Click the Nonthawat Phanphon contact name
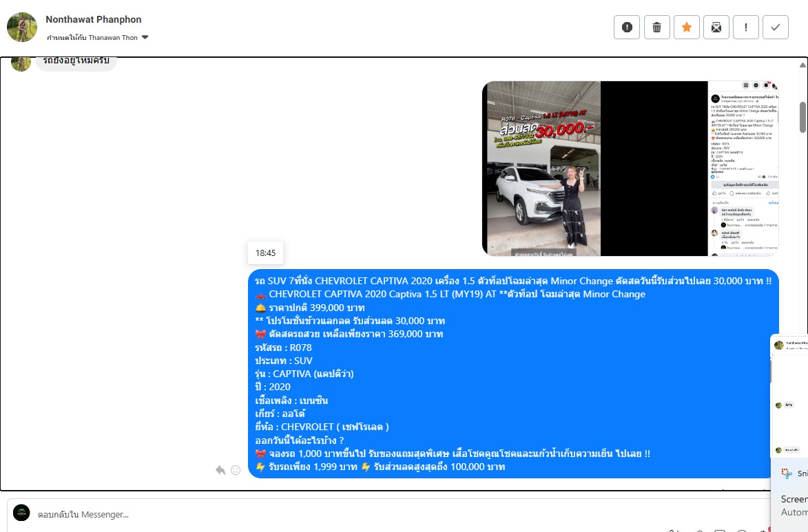This screenshot has width=808, height=532. (93, 19)
